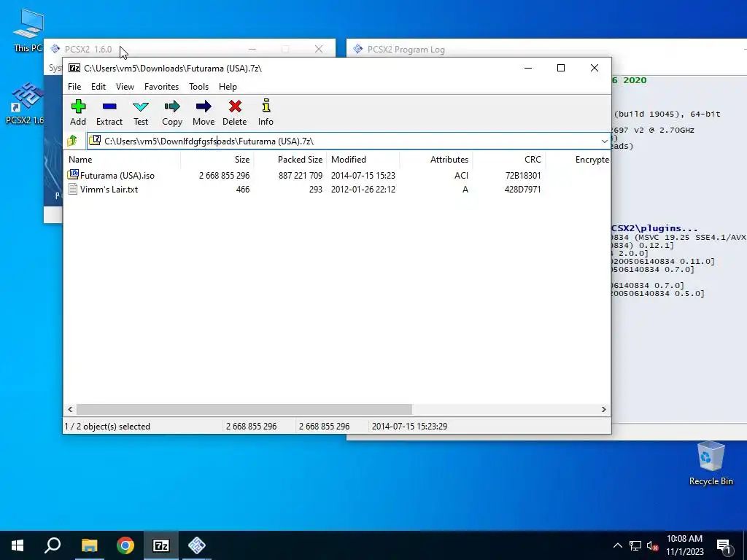
Task: Open This PC desktop icon
Action: click(x=28, y=29)
